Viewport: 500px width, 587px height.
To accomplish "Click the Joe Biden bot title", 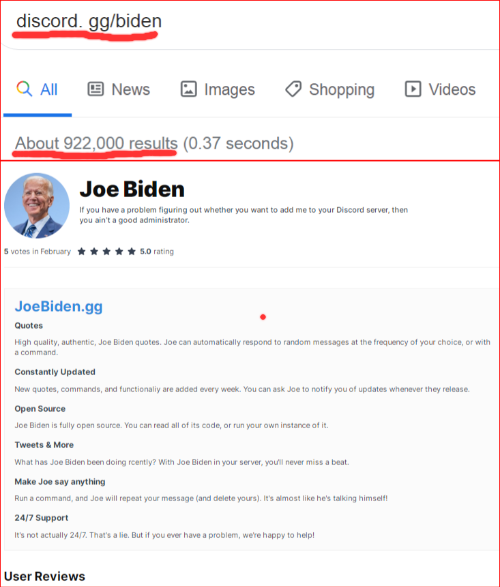I will (x=132, y=189).
